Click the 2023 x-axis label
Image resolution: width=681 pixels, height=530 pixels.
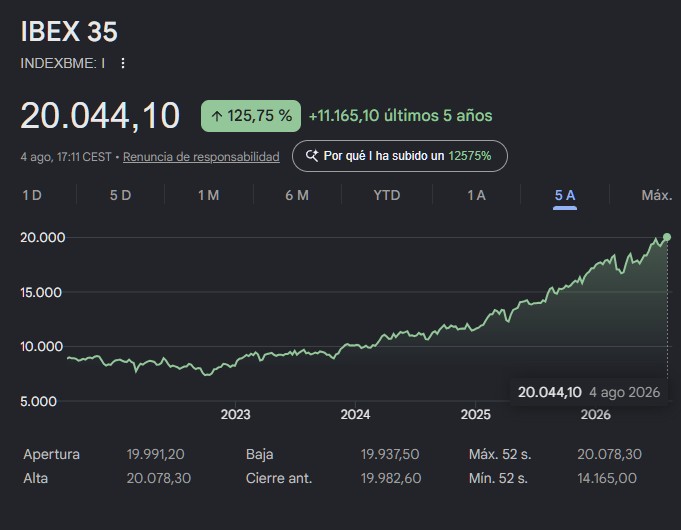coord(235,414)
